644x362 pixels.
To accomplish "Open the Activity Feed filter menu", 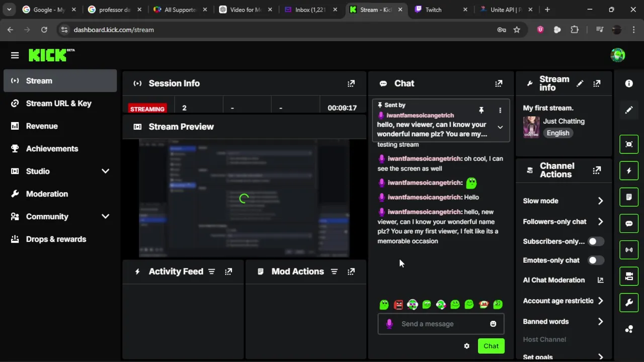I will tap(211, 271).
